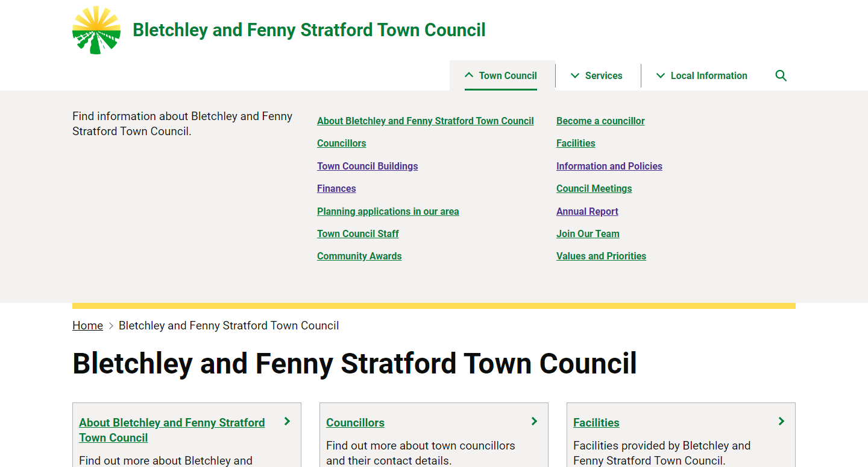Expand the Local Information menu
The width and height of the screenshot is (868, 467).
pos(702,75)
